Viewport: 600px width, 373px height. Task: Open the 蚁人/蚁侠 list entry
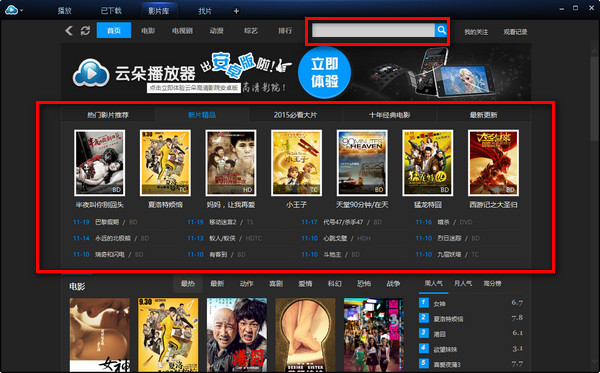point(223,238)
